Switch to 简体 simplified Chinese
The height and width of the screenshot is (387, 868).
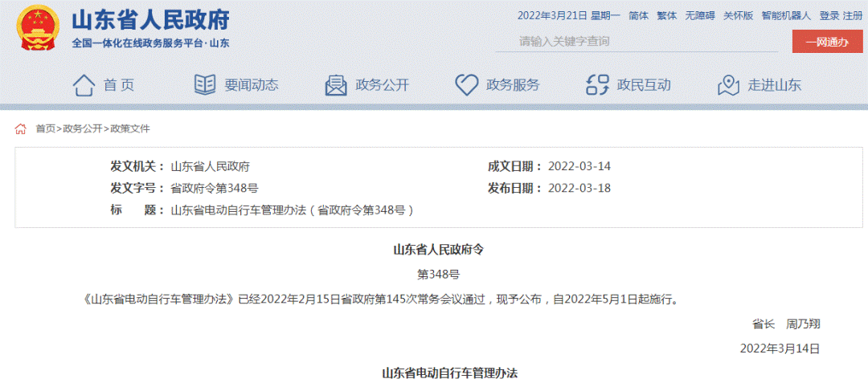[638, 15]
